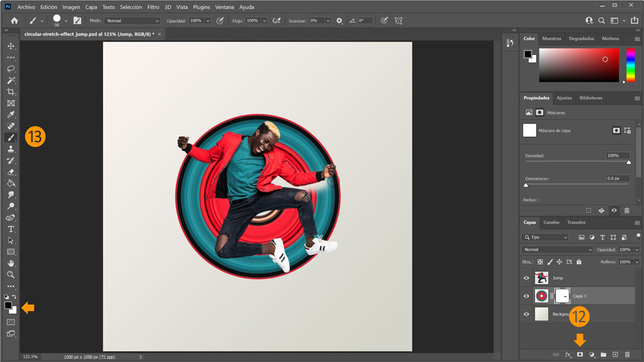Click the Home icon in options bar
Screen dimensions: 644x362
tap(14, 21)
